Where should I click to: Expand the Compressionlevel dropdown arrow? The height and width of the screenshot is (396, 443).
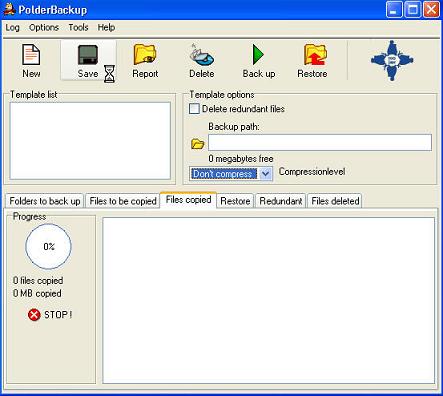click(x=266, y=174)
